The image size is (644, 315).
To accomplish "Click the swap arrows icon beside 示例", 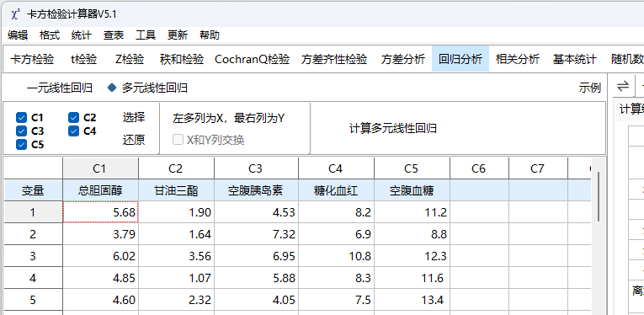I will point(623,86).
